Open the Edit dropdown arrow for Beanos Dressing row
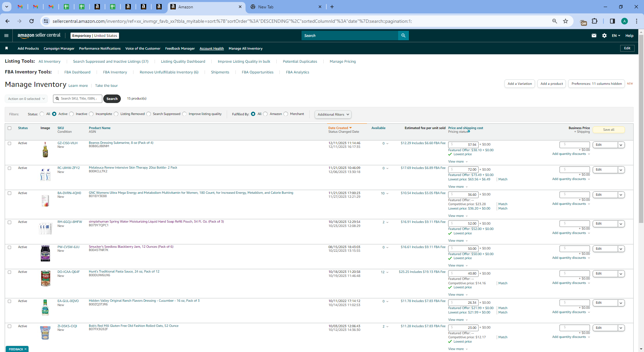The image size is (644, 352). pyautogui.click(x=621, y=145)
